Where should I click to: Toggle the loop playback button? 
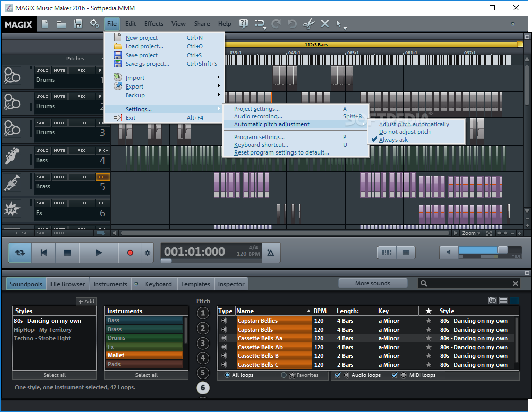pos(20,253)
